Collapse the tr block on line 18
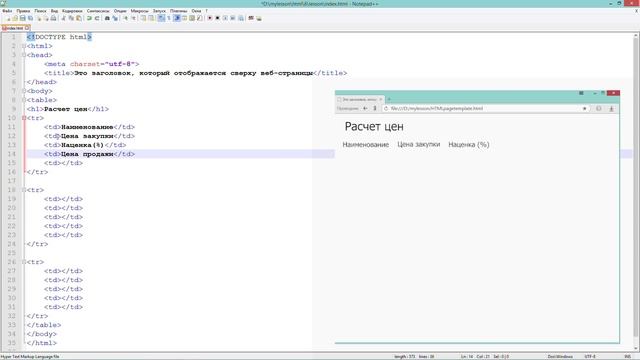 coord(24,190)
